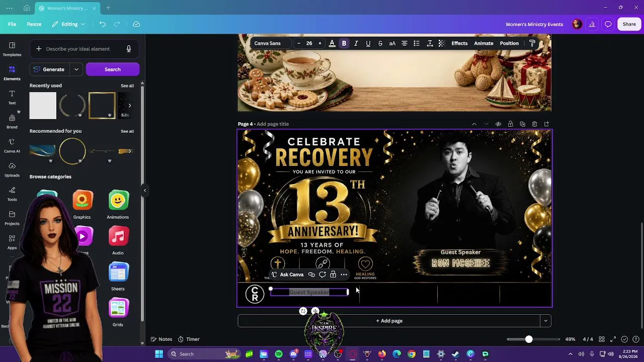
Task: Open the Animations category
Action: (118, 205)
